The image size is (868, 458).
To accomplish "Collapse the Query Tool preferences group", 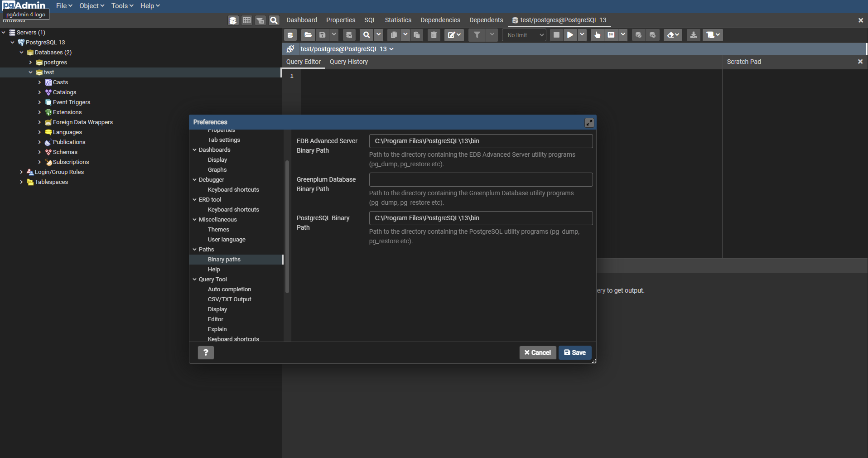I will click(194, 280).
